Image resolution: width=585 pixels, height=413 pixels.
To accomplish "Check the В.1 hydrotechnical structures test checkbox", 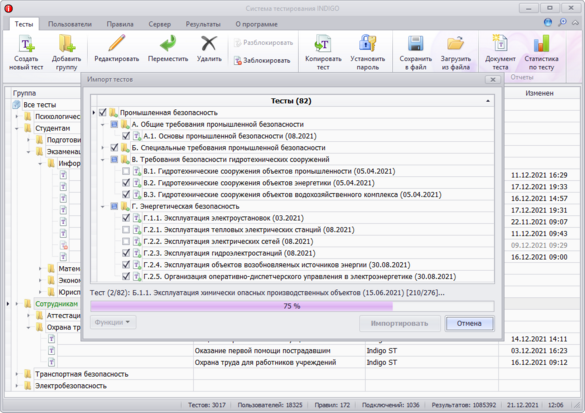I will pyautogui.click(x=126, y=171).
